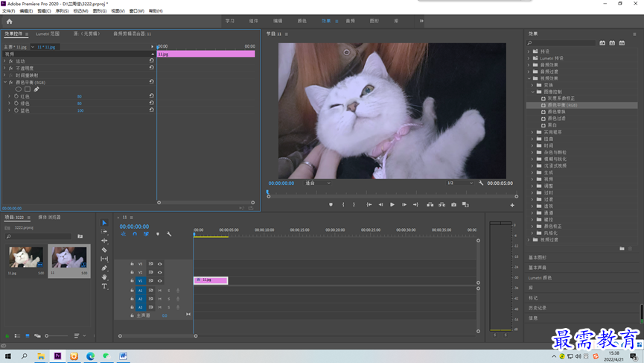Reset the 红色 parameter value
This screenshot has height=363, width=644.
[152, 96]
